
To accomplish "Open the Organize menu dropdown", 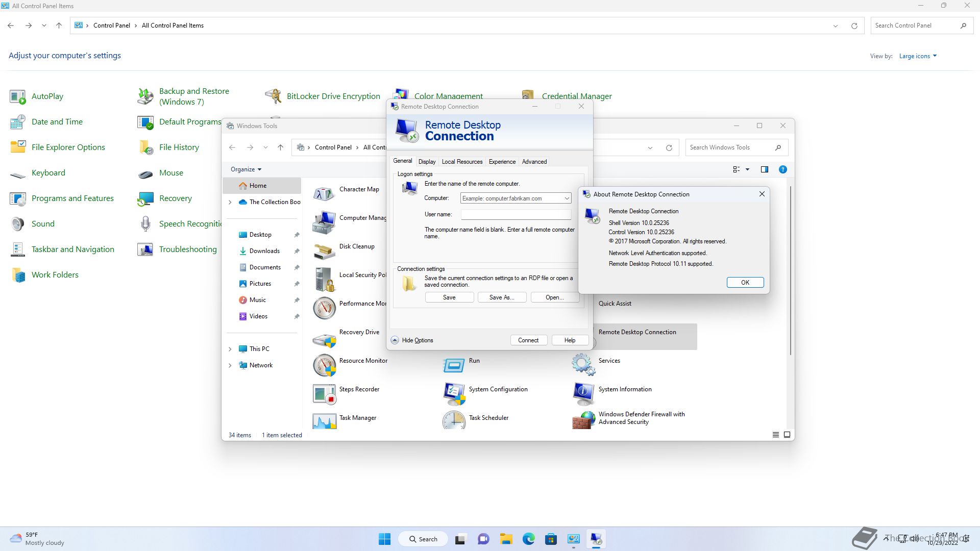I will click(246, 169).
